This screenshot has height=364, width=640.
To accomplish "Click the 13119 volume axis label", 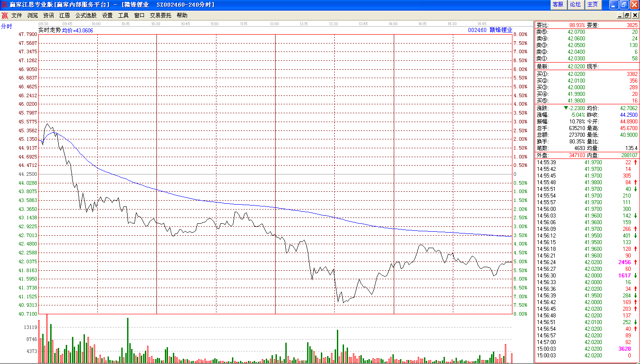I will 30,327.
